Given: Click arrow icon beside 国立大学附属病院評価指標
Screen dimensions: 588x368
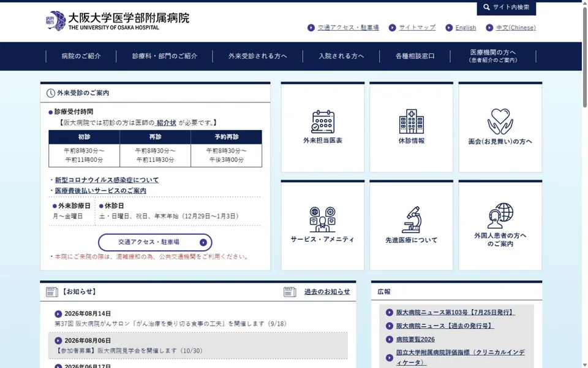Looking at the screenshot, I should tap(390, 358).
